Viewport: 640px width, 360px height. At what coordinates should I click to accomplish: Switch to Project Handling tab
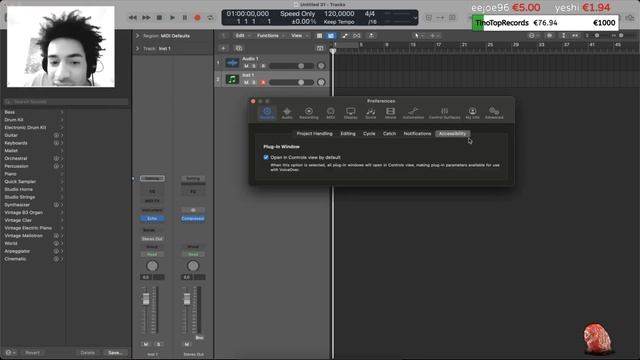(314, 133)
